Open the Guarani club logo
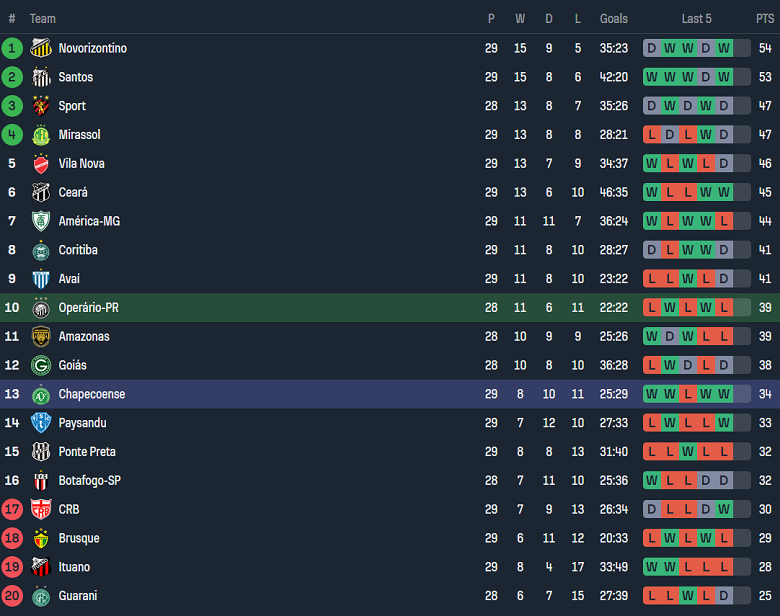Viewport: 780px width, 616px height. [41, 596]
